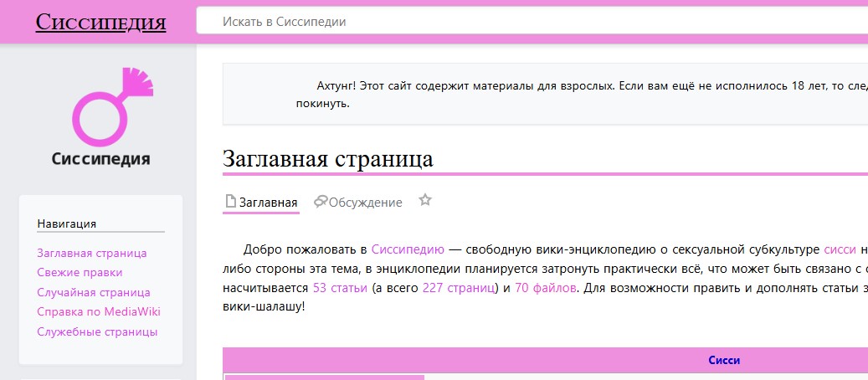Click the 'Сиссипедию' link in welcome text

click(x=408, y=249)
